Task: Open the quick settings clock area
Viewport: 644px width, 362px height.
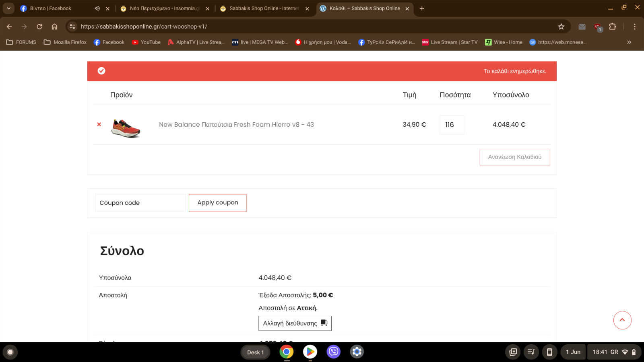Action: tap(614, 352)
